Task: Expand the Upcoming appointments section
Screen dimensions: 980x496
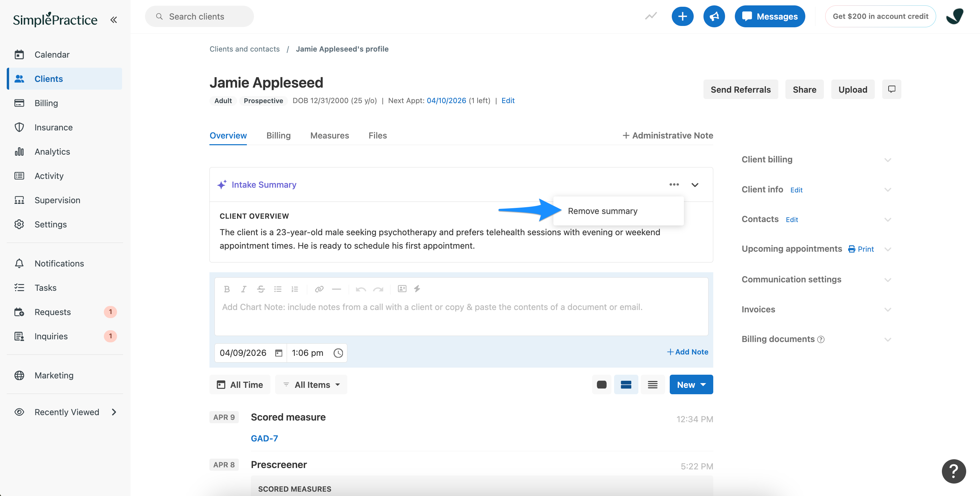Action: [888, 249]
